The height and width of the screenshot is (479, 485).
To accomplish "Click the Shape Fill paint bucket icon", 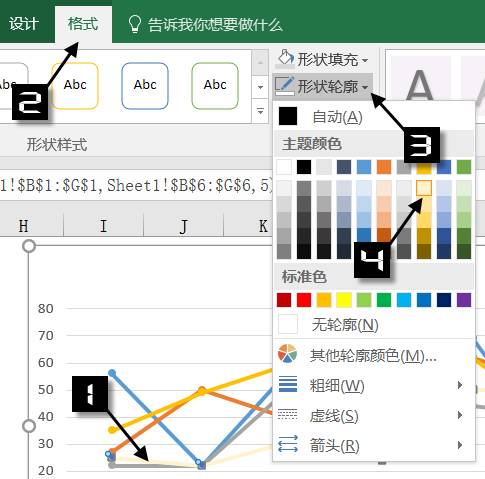I will pos(285,58).
